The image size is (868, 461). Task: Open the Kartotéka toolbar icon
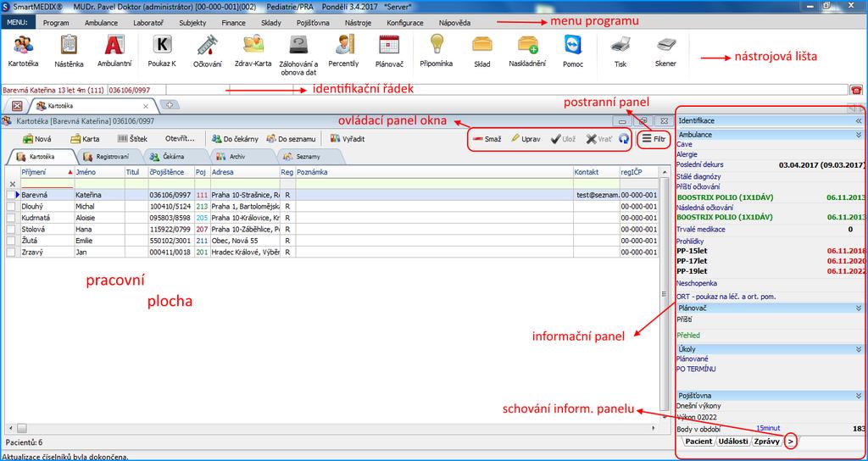click(x=23, y=51)
